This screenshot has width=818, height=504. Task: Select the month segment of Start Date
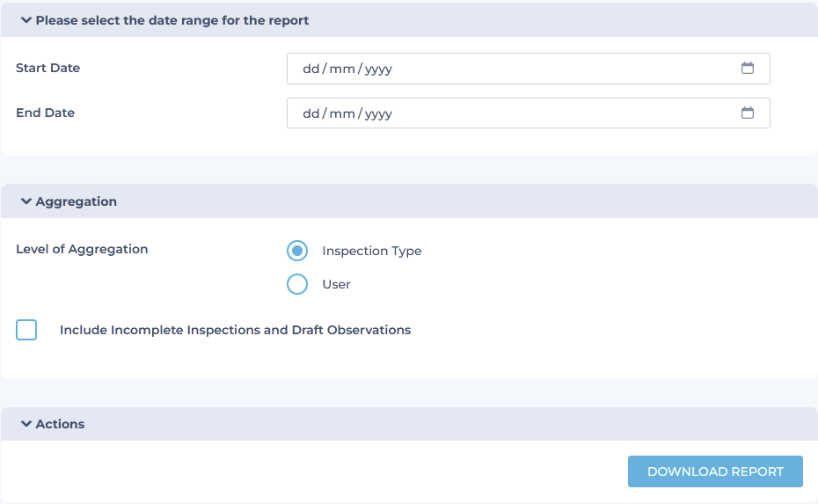342,69
